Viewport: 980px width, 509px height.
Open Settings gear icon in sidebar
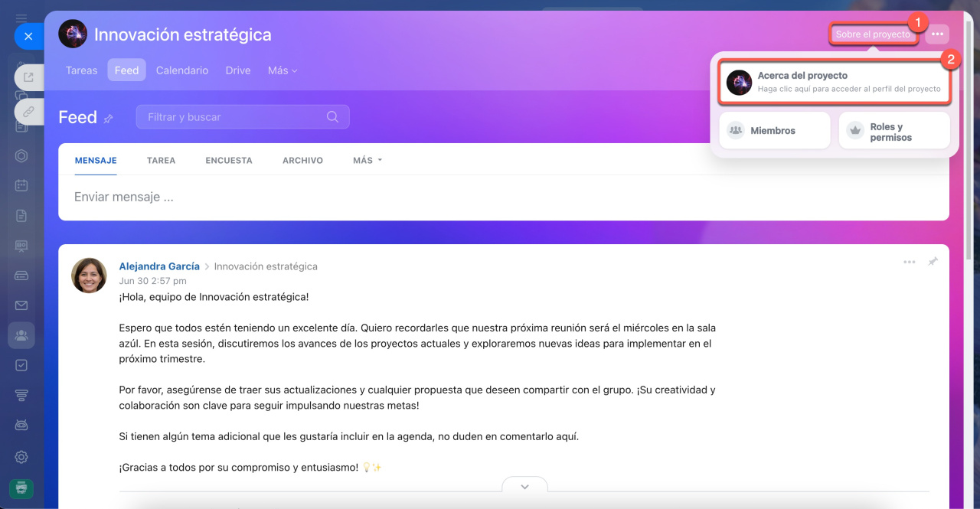(x=21, y=457)
